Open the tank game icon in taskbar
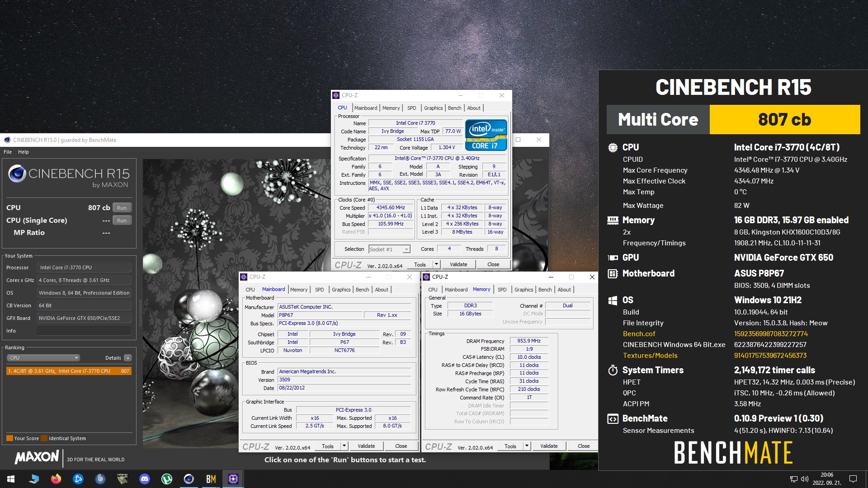This screenshot has width=868, height=488. tap(123, 479)
